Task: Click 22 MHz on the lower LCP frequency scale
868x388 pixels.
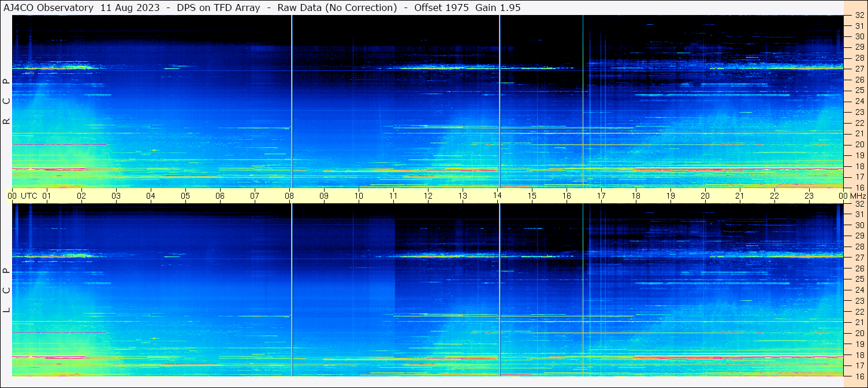Action: 859,312
